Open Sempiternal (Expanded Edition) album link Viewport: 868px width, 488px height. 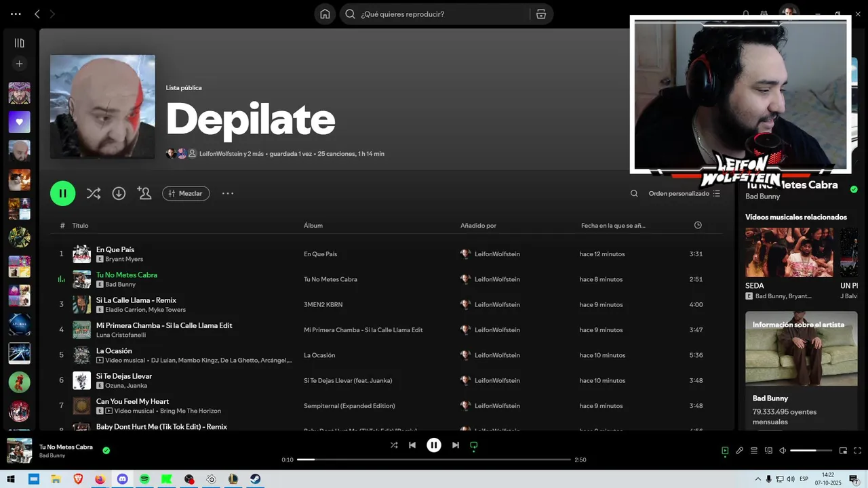[x=349, y=406]
